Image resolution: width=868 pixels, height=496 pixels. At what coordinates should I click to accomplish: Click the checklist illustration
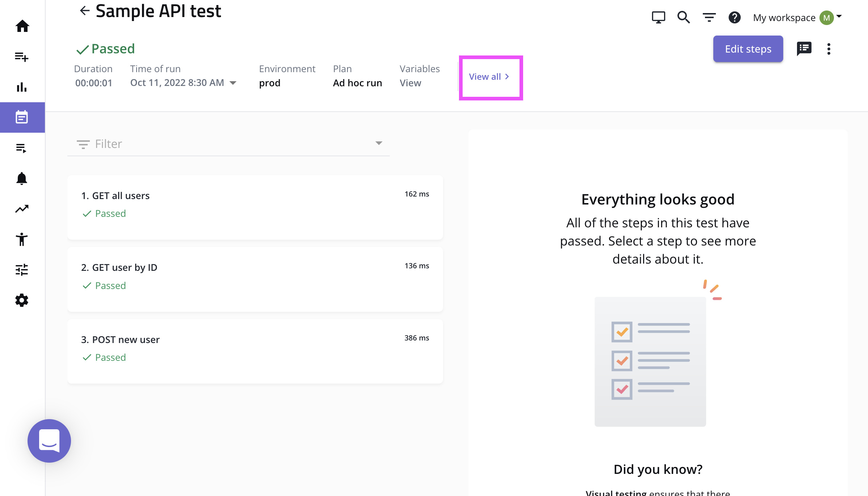[658, 353]
